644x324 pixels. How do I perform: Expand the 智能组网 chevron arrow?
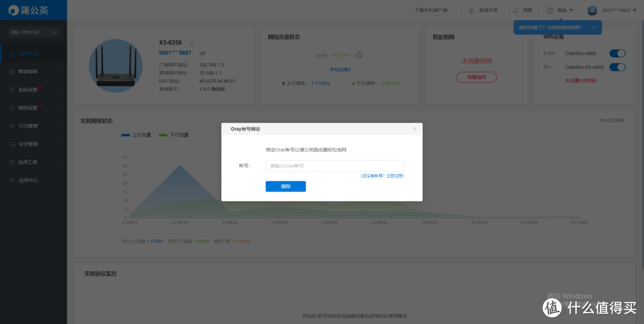(60, 72)
